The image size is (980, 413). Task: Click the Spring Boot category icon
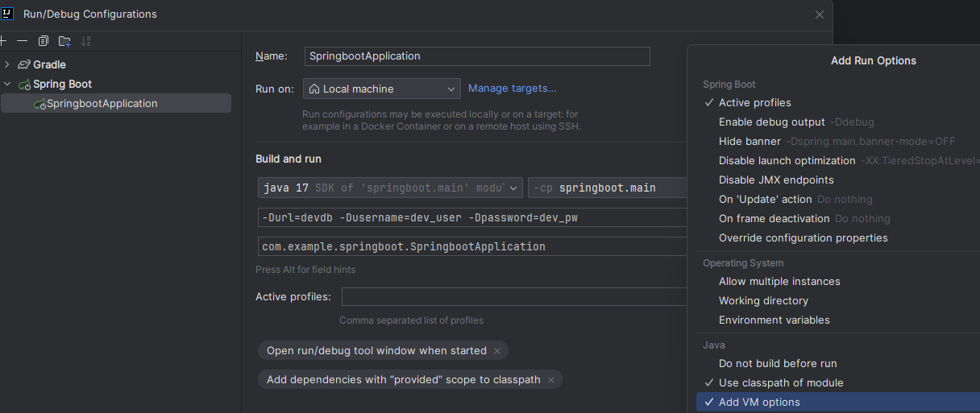[x=24, y=84]
